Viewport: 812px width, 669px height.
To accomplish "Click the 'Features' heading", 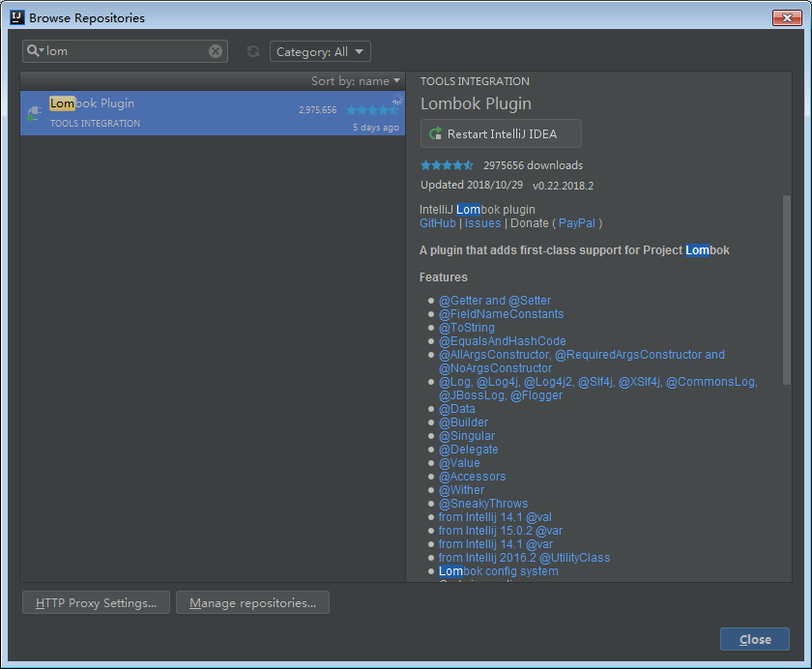I will pyautogui.click(x=444, y=277).
